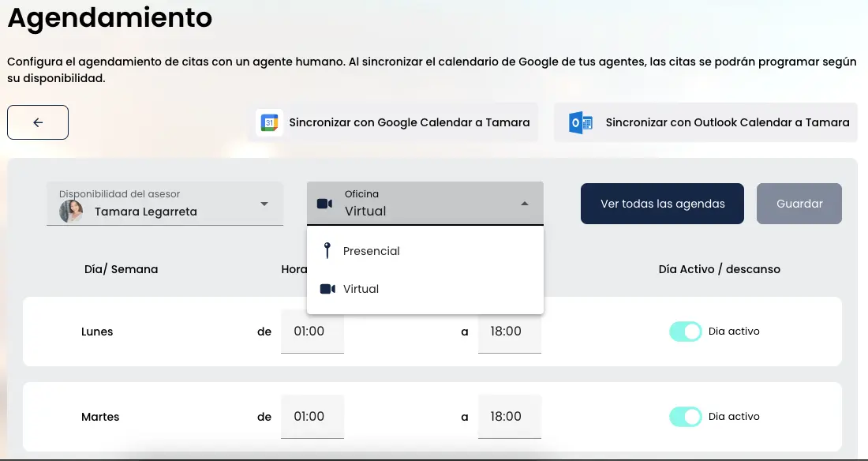Edit Martes end time 18:00

coord(509,417)
